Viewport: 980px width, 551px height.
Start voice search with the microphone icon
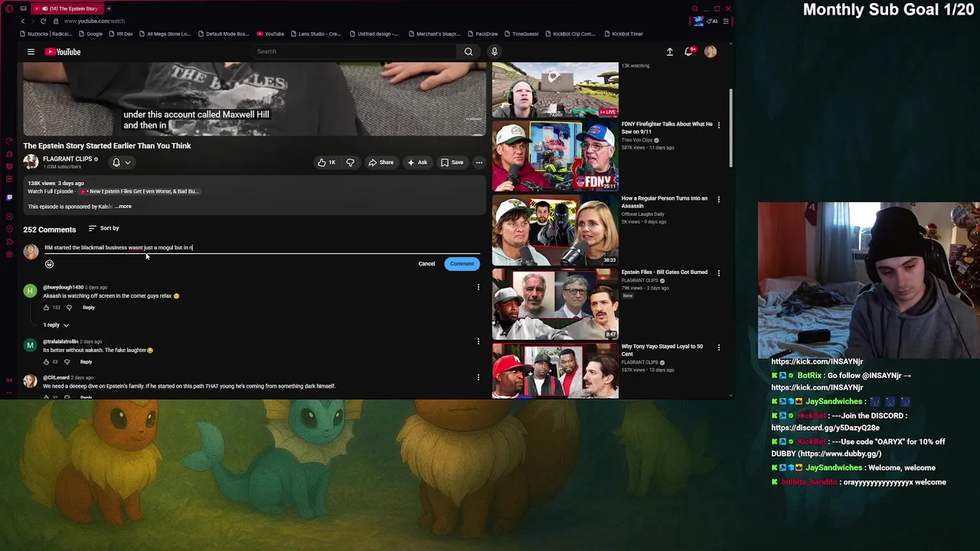(x=495, y=51)
